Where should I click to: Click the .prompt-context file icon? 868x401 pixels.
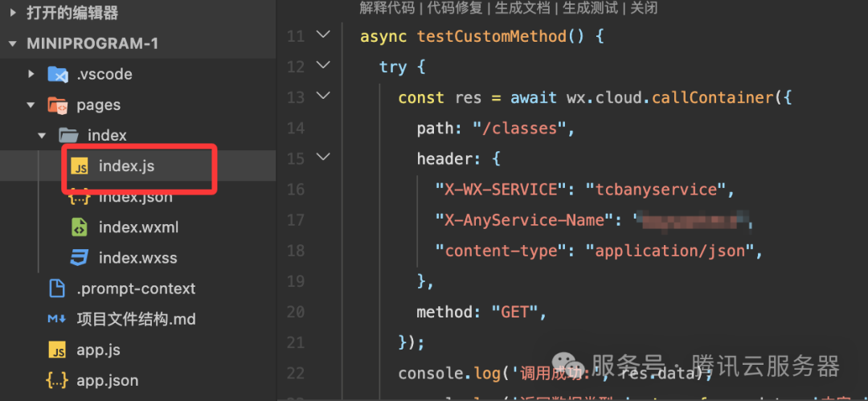click(x=58, y=288)
